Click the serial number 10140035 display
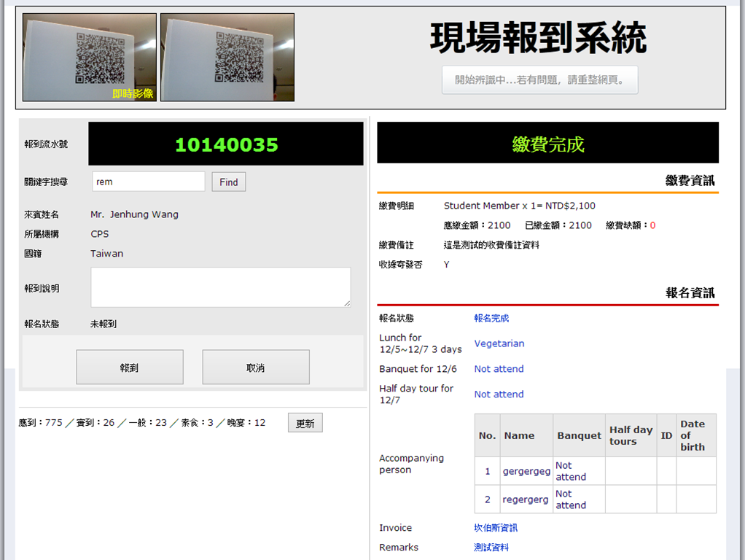The height and width of the screenshot is (560, 745). pyautogui.click(x=226, y=144)
